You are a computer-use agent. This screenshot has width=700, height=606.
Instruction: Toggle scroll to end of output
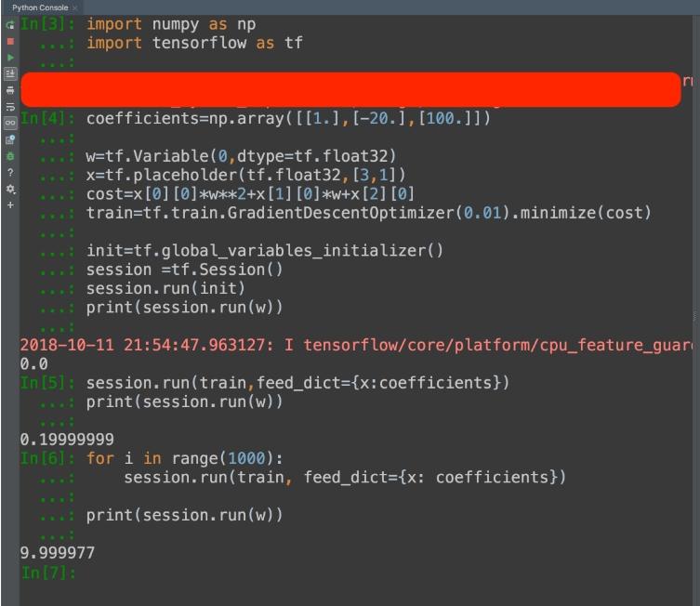(10, 73)
